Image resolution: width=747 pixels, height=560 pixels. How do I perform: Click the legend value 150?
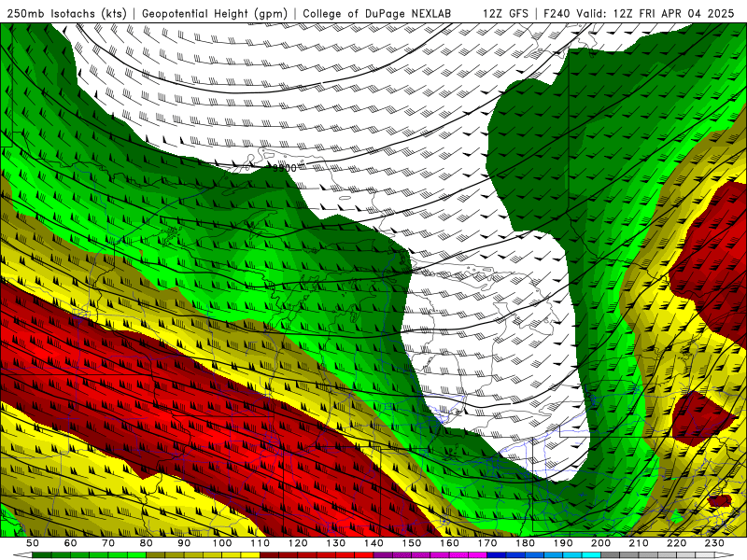[x=411, y=543]
